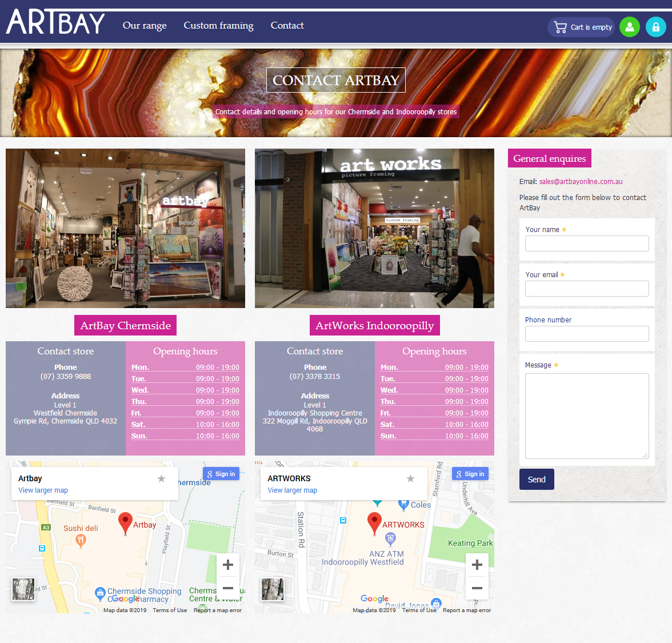
Task: Click the ArtWorks Indooroopilly heading
Action: tap(375, 325)
